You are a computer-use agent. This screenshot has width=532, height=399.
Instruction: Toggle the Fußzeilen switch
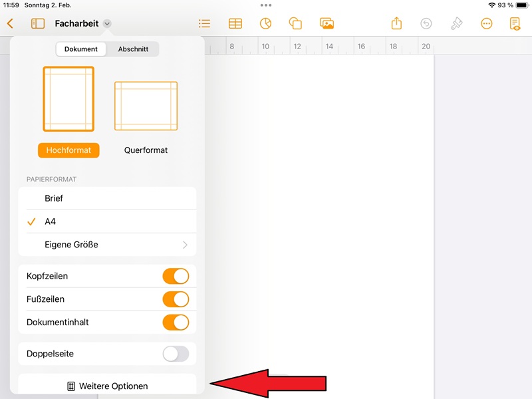click(176, 299)
